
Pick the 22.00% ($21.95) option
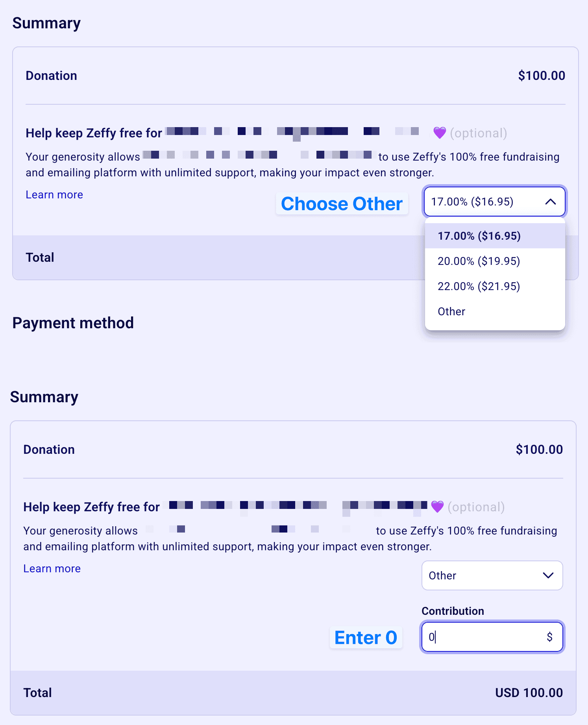pyautogui.click(x=479, y=287)
